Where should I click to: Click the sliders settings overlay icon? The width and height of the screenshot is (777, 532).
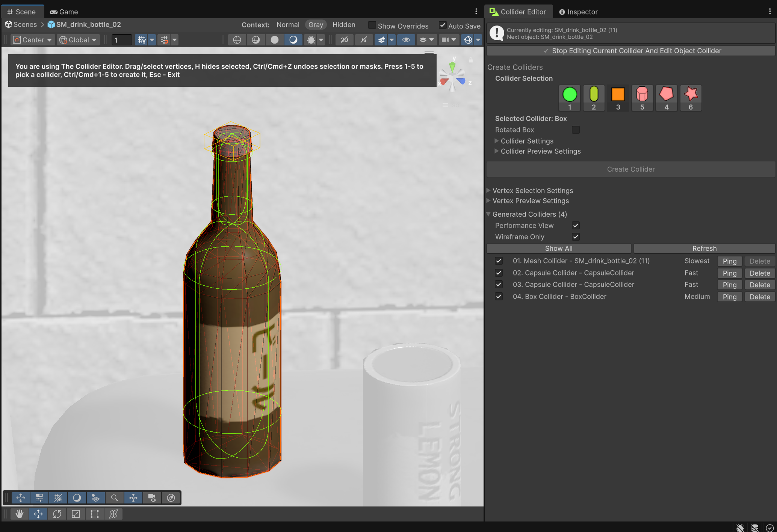39,498
